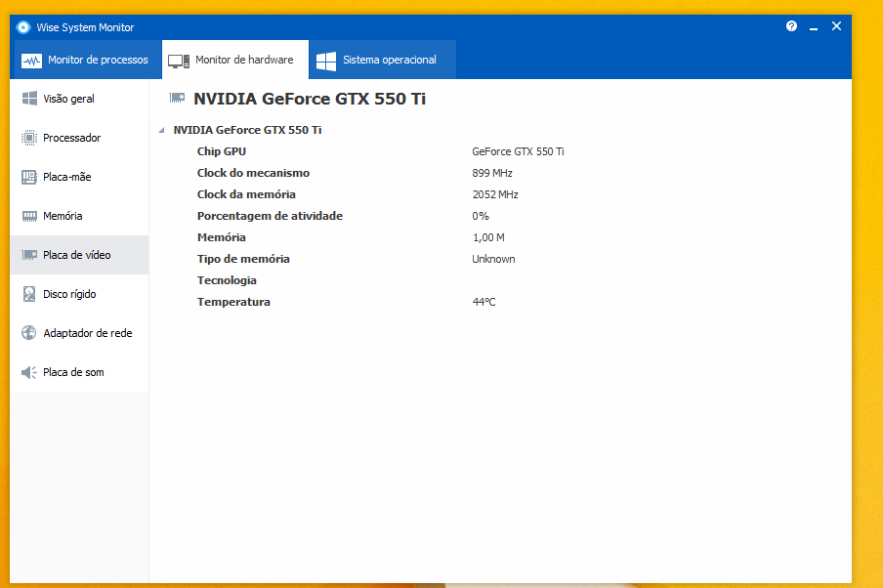
Task: Select Porcentagem de atividade label
Action: coord(270,216)
